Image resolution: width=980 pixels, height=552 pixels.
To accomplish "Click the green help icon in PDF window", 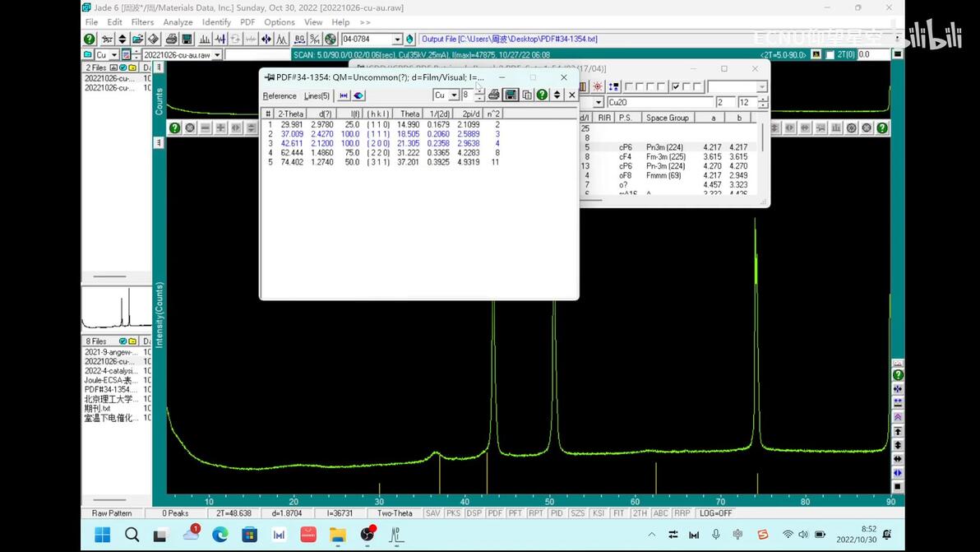I will [x=542, y=95].
